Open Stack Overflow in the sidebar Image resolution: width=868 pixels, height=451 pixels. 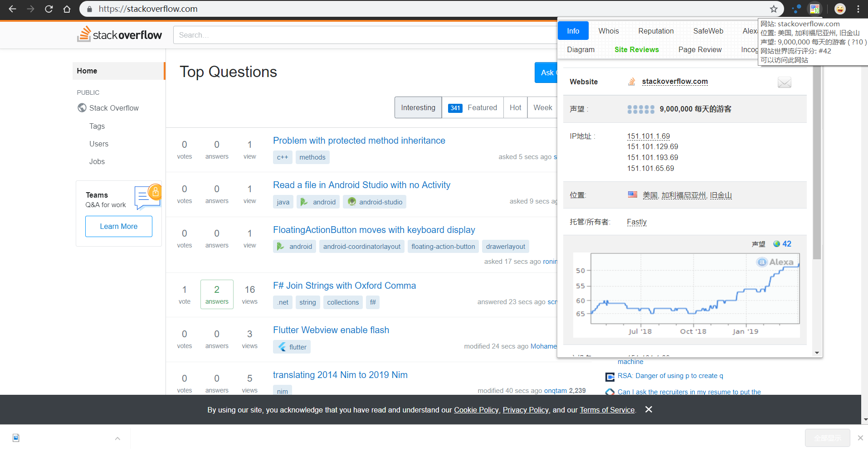[x=114, y=108]
